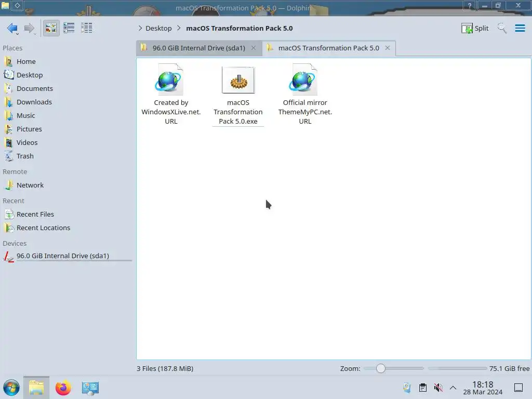Click Desktop in the breadcrumb path
This screenshot has width=532, height=399.
coord(158,28)
